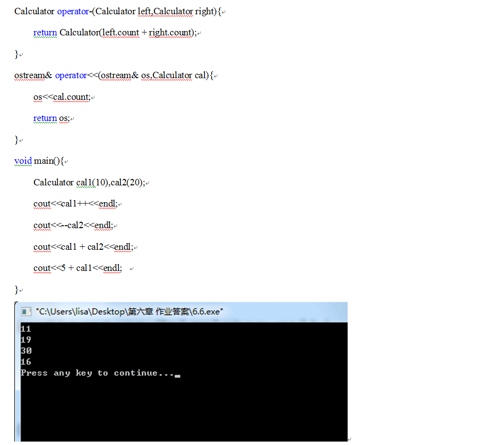Click the blue 'operator-' keyword
The image size is (504, 445).
(x=74, y=11)
